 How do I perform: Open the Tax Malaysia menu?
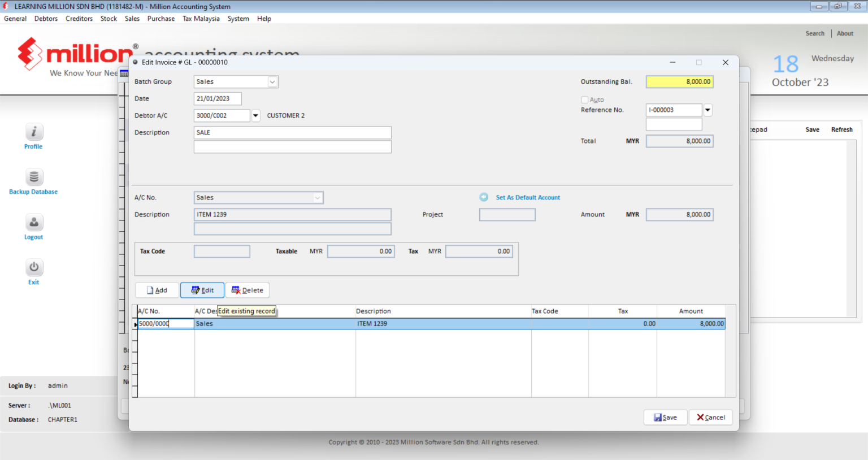201,18
